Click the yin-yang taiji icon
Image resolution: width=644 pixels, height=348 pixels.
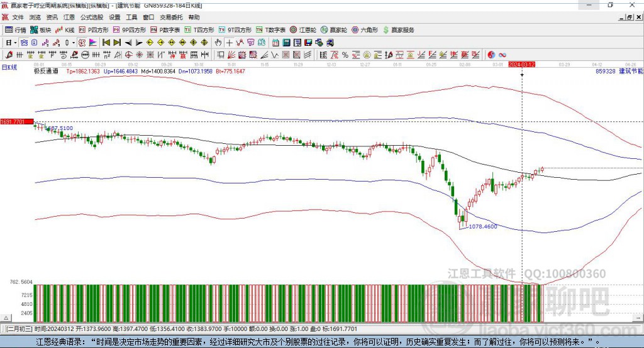491,55
